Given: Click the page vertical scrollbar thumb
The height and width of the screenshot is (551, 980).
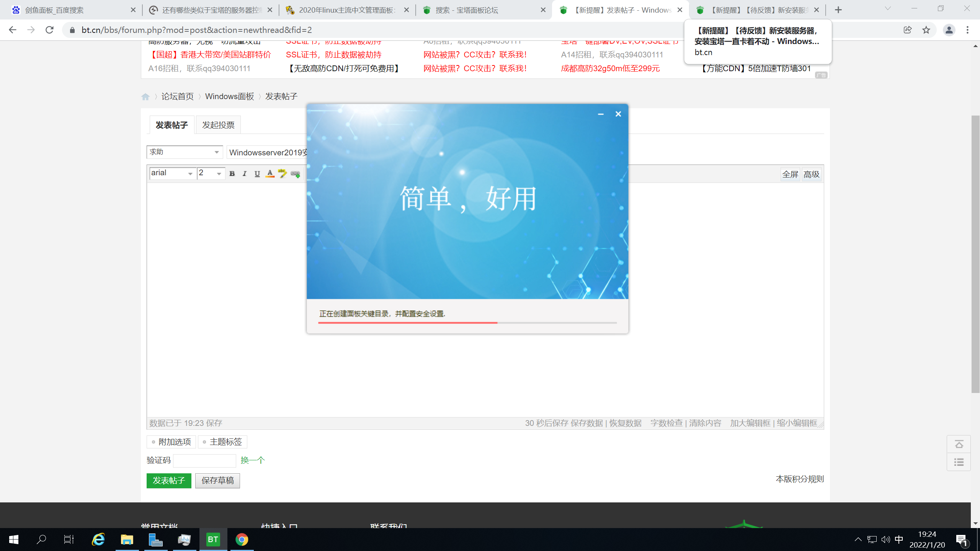Looking at the screenshot, I should coord(975,254).
